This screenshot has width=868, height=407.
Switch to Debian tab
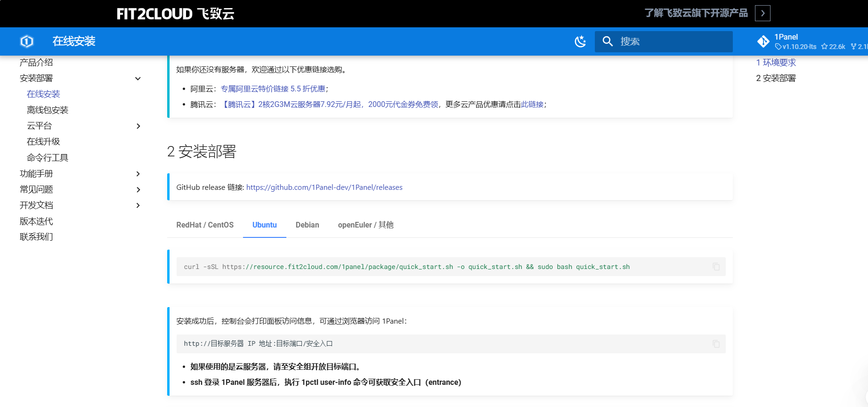click(x=308, y=225)
